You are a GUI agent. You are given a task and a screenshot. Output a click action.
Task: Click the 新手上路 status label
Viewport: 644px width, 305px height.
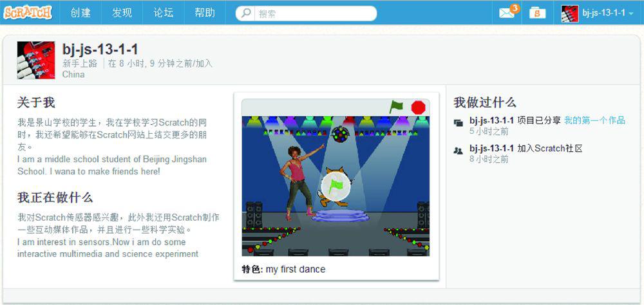[x=80, y=63]
